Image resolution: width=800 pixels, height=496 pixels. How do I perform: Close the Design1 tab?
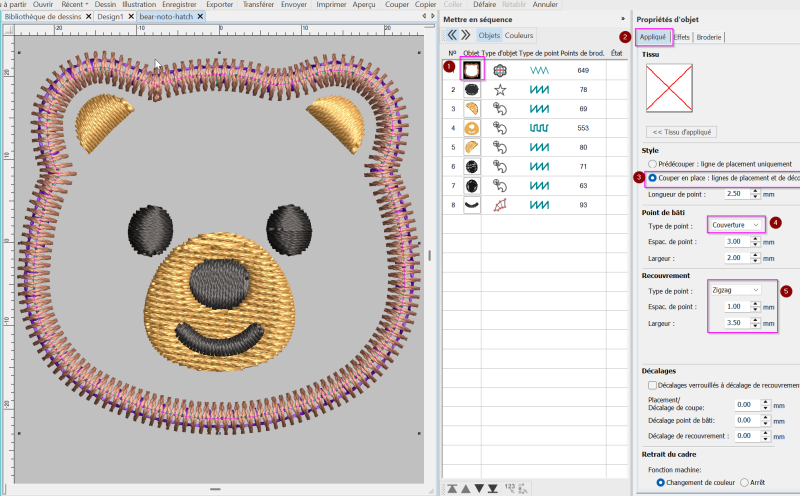click(131, 16)
